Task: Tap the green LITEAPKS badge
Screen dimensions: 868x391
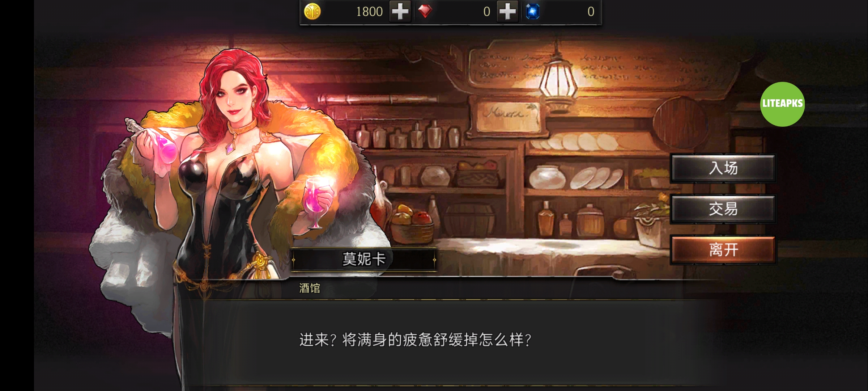Action: tap(782, 104)
